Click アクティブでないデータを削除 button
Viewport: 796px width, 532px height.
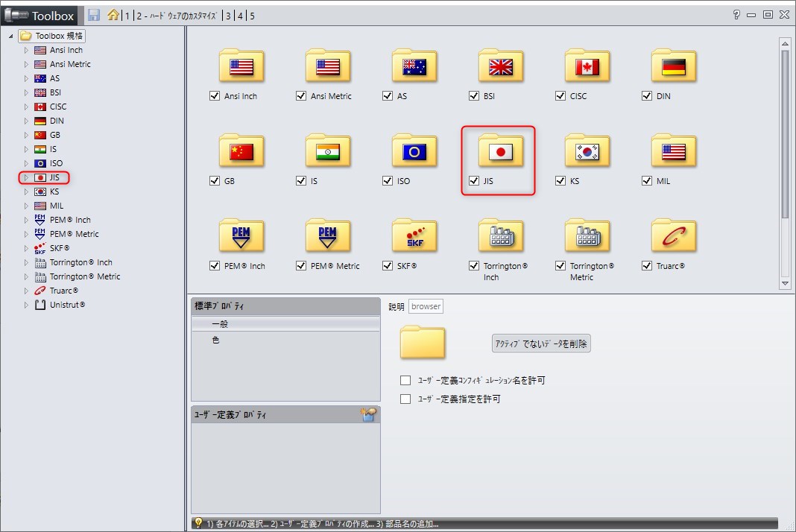point(541,343)
